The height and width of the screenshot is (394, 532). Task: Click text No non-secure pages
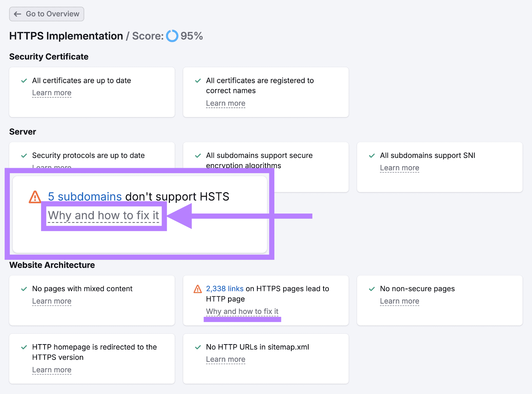pyautogui.click(x=417, y=289)
